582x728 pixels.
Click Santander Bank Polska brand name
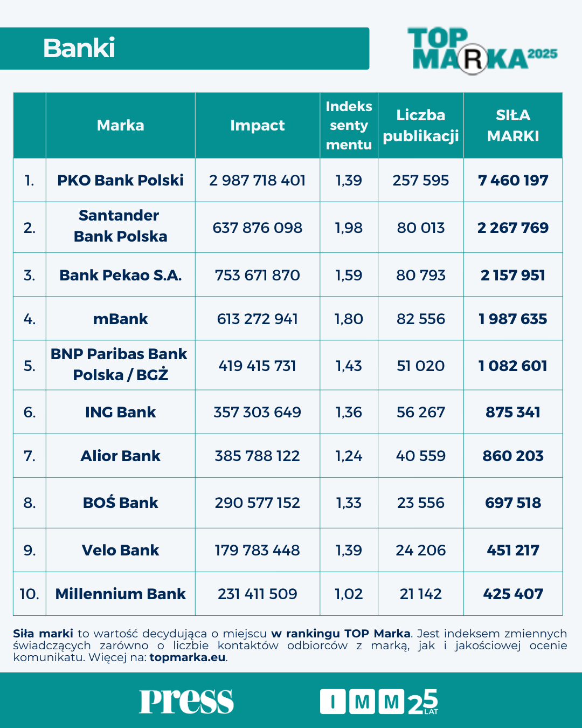click(x=121, y=226)
